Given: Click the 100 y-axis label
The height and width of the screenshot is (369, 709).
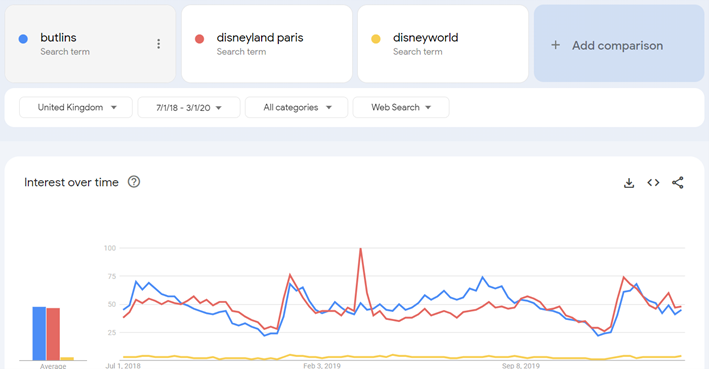Looking at the screenshot, I should click(x=110, y=248).
